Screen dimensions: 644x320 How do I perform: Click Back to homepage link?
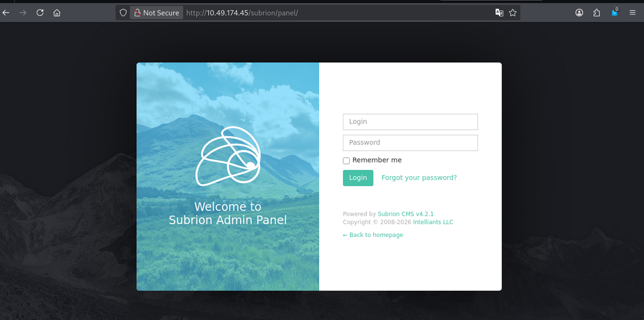coord(373,235)
